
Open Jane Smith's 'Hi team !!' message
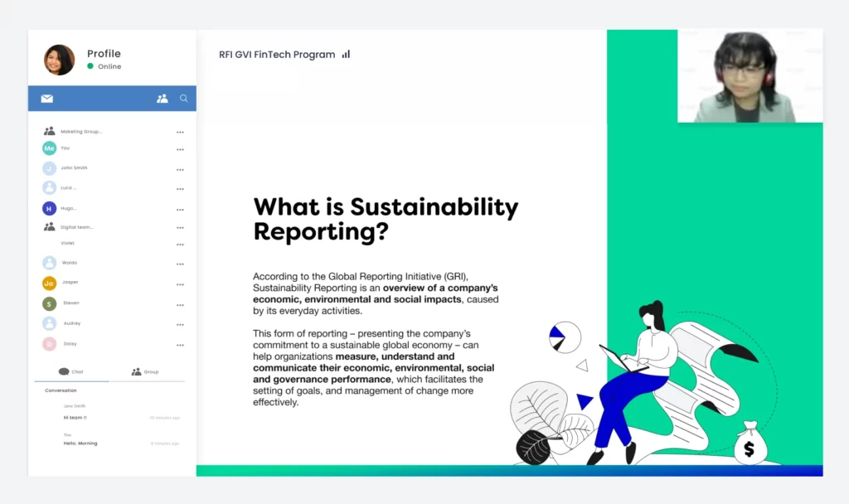pyautogui.click(x=75, y=417)
